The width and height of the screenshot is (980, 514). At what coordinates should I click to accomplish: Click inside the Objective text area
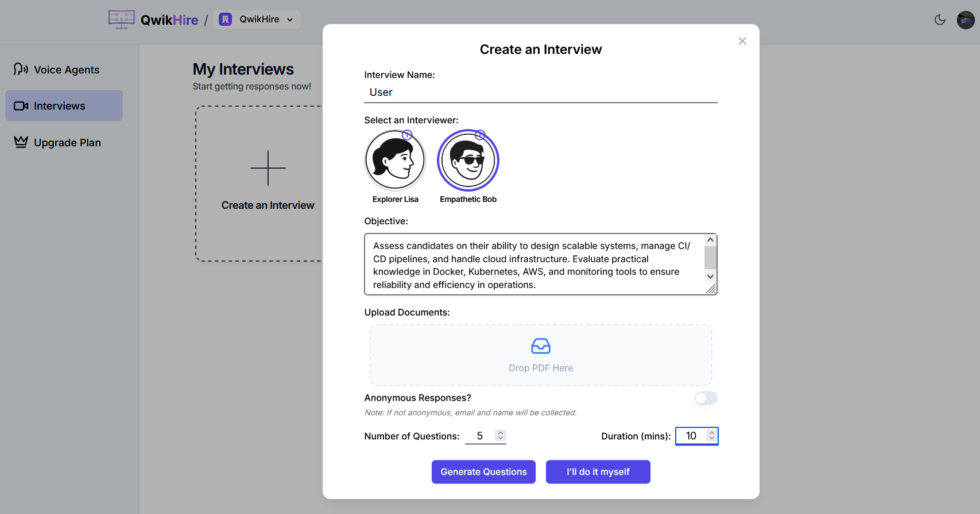pos(534,264)
